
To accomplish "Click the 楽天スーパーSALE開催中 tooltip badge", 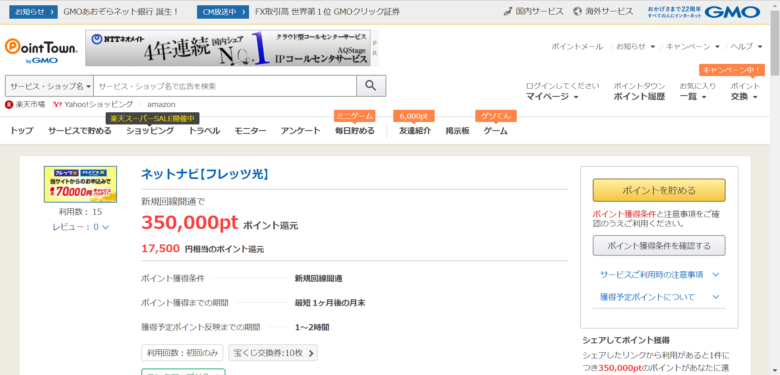I will pos(153,118).
